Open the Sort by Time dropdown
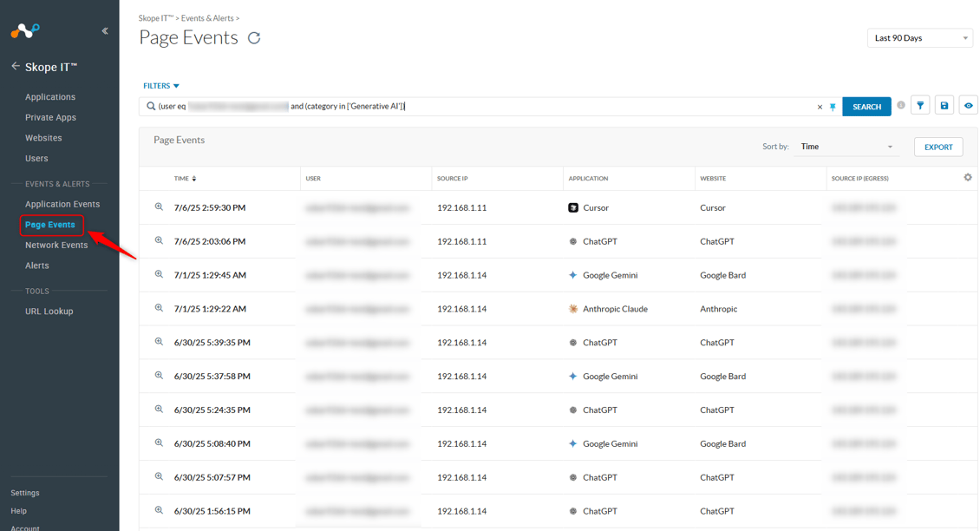 click(x=846, y=147)
